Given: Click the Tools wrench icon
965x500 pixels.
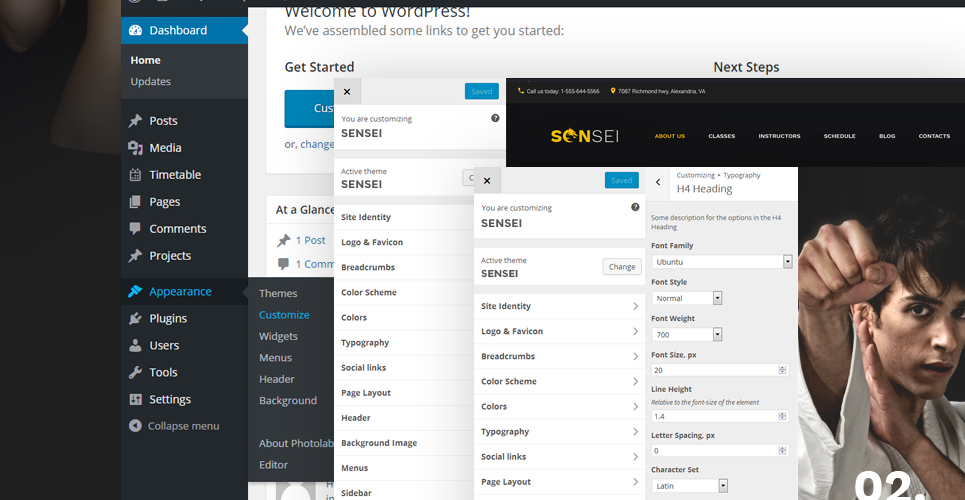Looking at the screenshot, I should 135,373.
